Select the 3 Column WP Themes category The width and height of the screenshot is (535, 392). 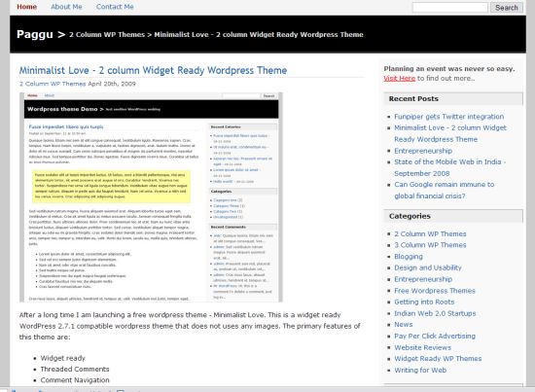[x=430, y=245]
